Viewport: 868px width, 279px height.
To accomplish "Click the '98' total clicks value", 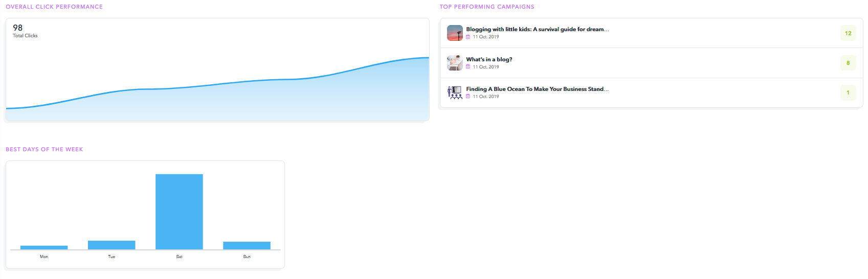I will coord(18,28).
